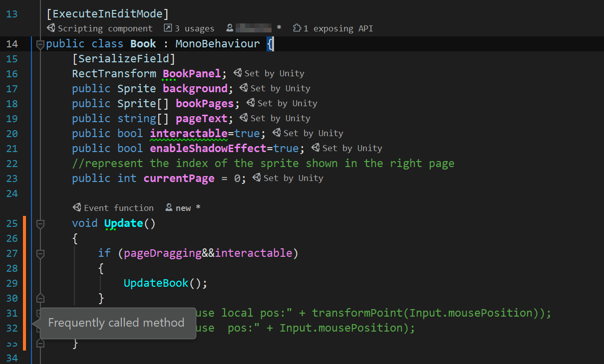Click the MonoBehaviour base class name
Screen dimensions: 604x364
click(218, 44)
